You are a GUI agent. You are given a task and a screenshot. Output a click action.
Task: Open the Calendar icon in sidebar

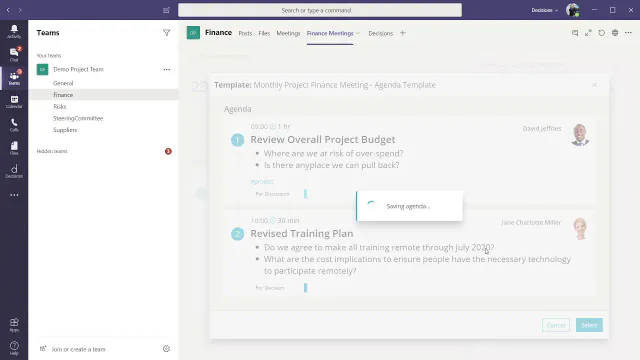pos(14,101)
